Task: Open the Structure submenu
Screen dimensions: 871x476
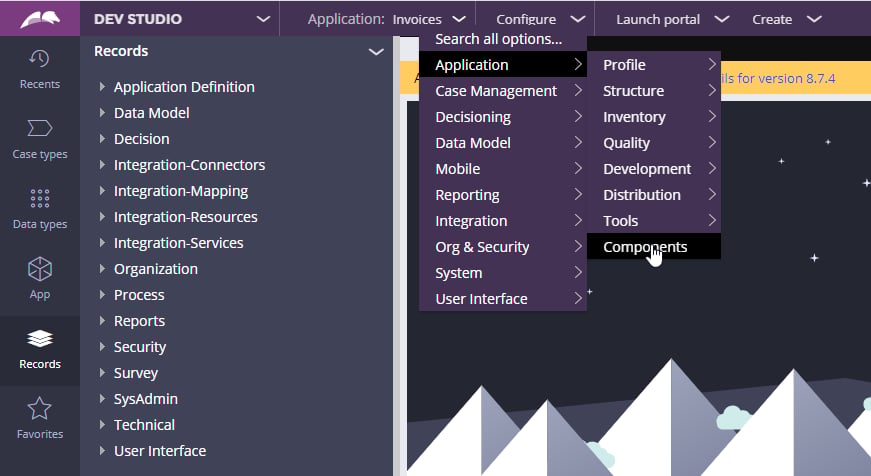Action: pyautogui.click(x=654, y=91)
